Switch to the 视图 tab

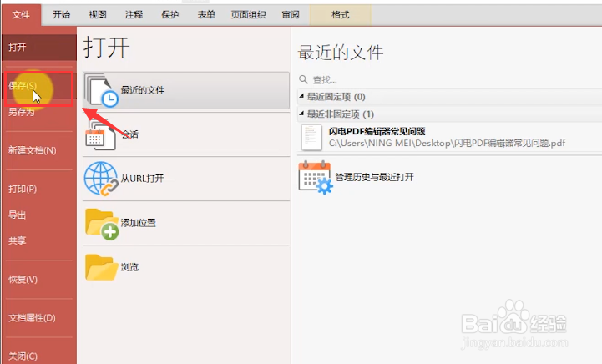(x=98, y=15)
